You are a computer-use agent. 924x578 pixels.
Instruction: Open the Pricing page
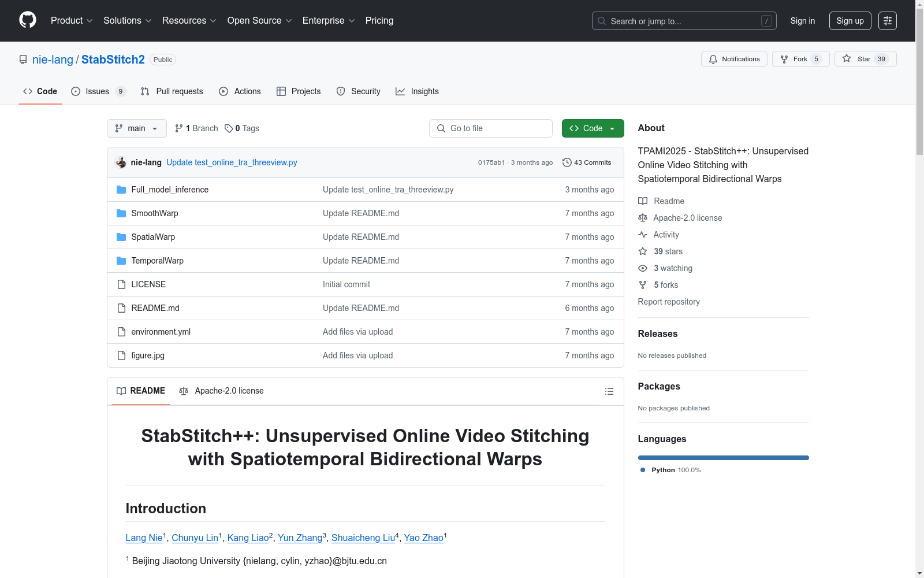[x=379, y=21]
